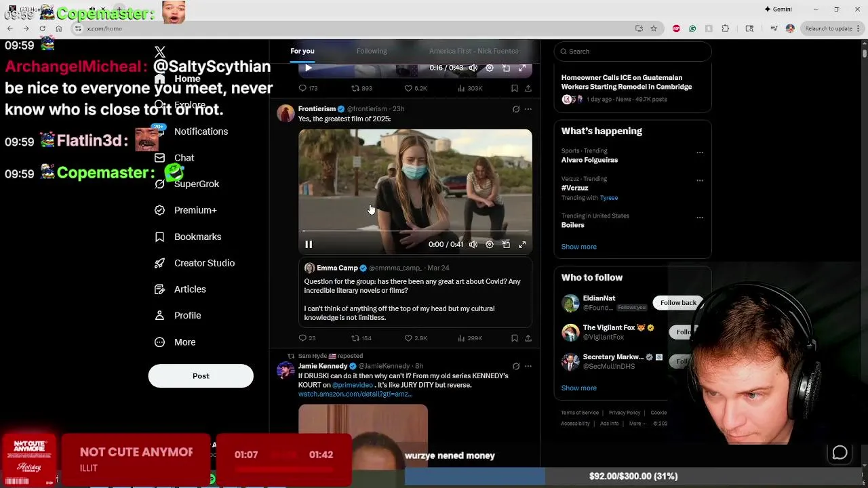
Task: Open the floating Grok chat bubble
Action: (840, 453)
